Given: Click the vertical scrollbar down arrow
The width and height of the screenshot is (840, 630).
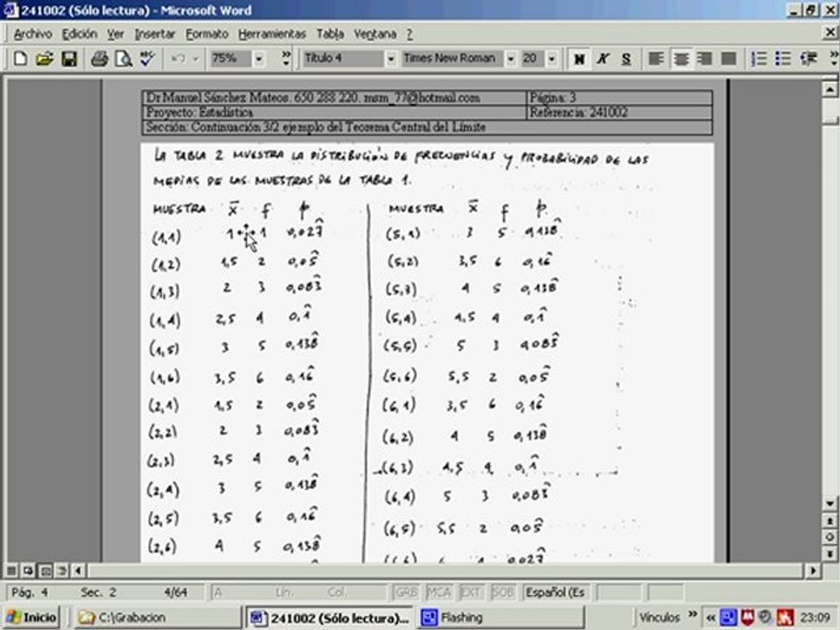Looking at the screenshot, I should pyautogui.click(x=829, y=503).
